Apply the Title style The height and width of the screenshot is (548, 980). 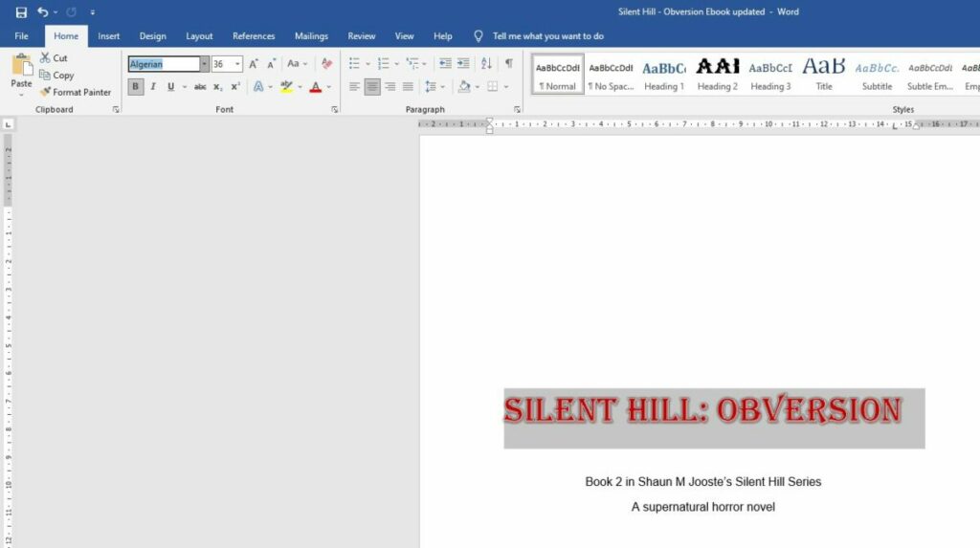coord(824,75)
